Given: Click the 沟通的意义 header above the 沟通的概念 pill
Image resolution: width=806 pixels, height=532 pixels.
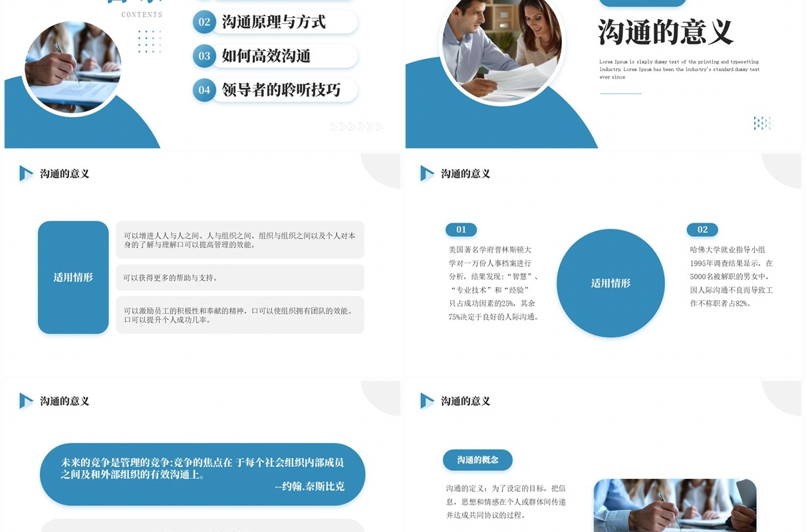Looking at the screenshot, I should pos(466,401).
